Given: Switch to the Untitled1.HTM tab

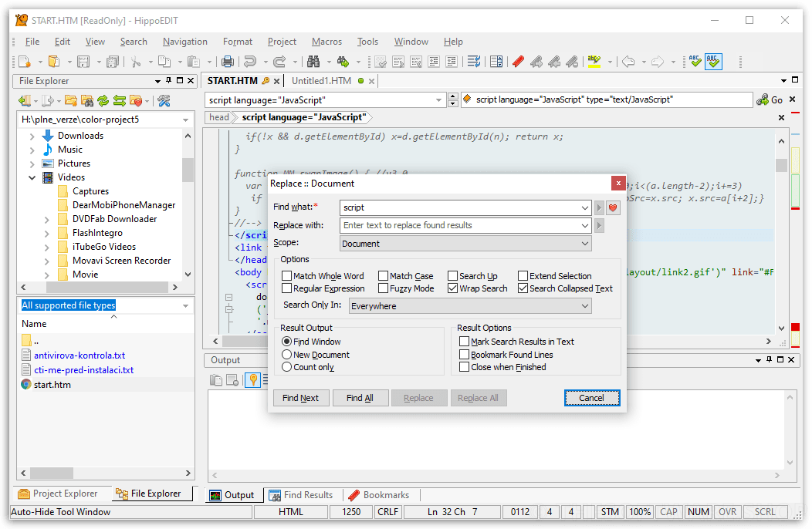Looking at the screenshot, I should [x=321, y=81].
